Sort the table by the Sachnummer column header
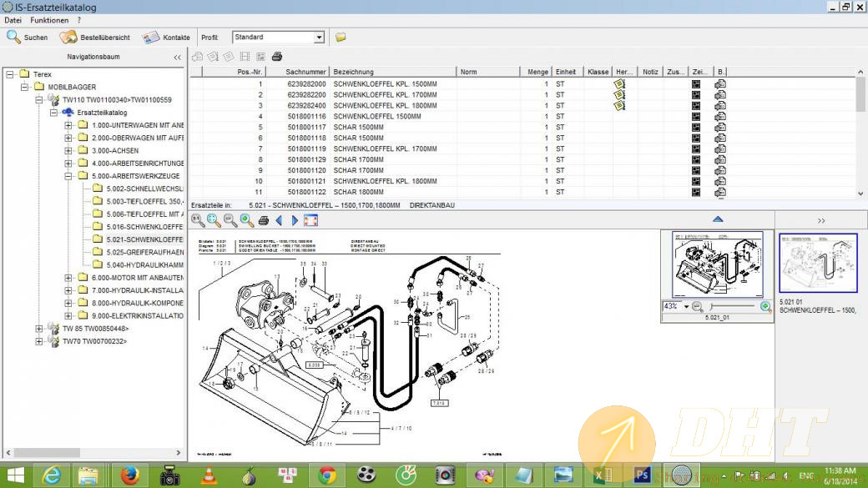 tap(298, 72)
